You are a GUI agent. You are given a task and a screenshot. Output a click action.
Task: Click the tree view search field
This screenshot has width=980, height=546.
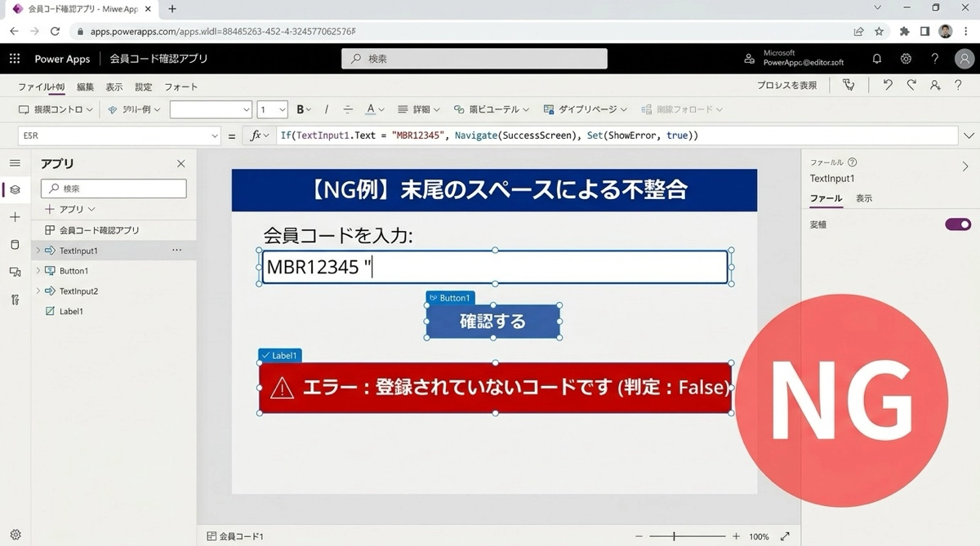[114, 189]
